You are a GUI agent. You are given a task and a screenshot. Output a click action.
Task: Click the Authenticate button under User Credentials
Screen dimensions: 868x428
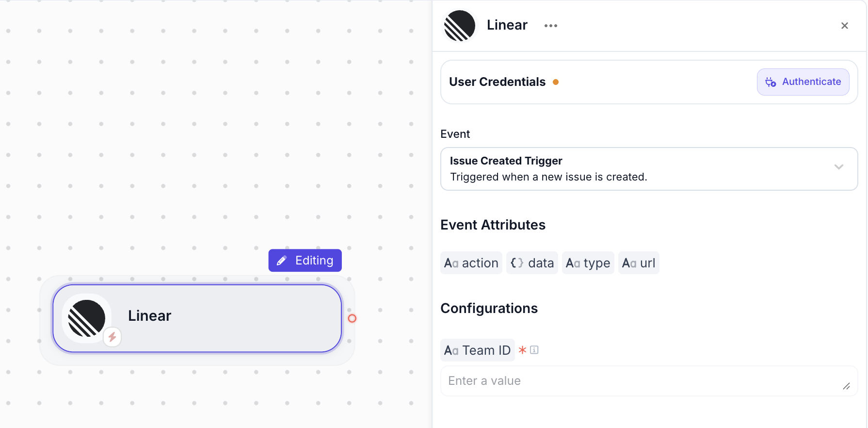[803, 82]
